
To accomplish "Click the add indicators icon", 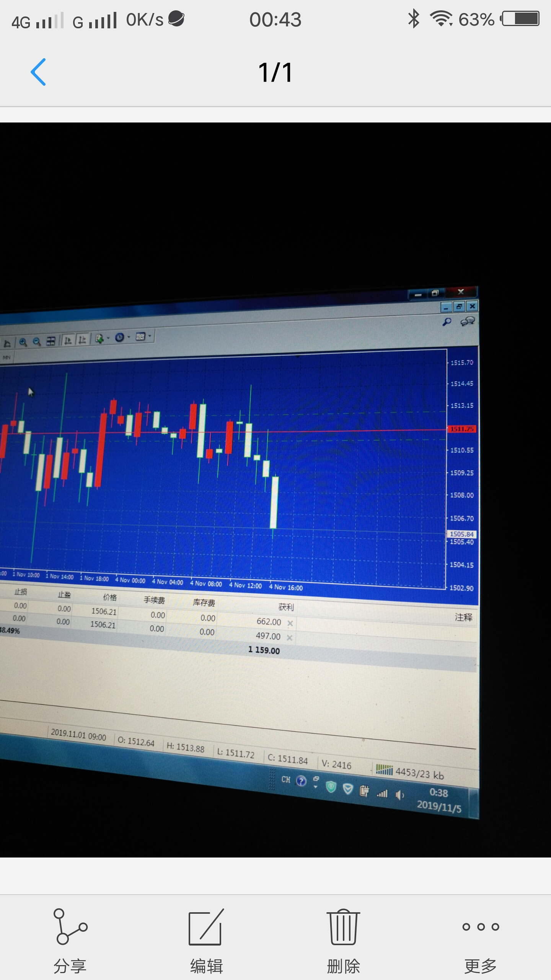I will [99, 338].
